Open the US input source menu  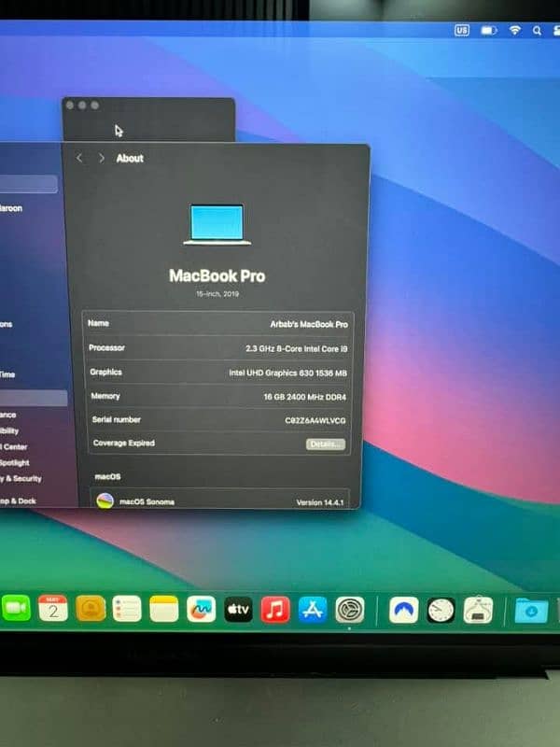coord(462,31)
